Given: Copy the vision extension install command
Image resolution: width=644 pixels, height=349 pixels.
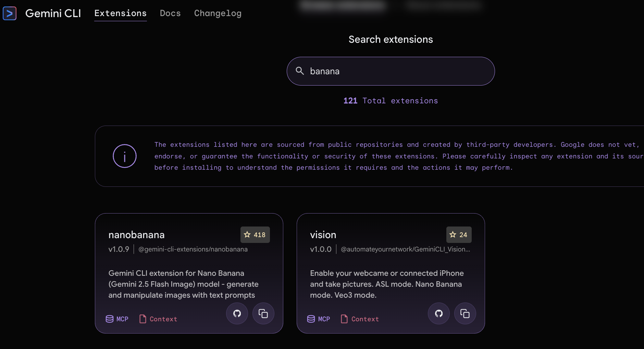Looking at the screenshot, I should click(465, 313).
